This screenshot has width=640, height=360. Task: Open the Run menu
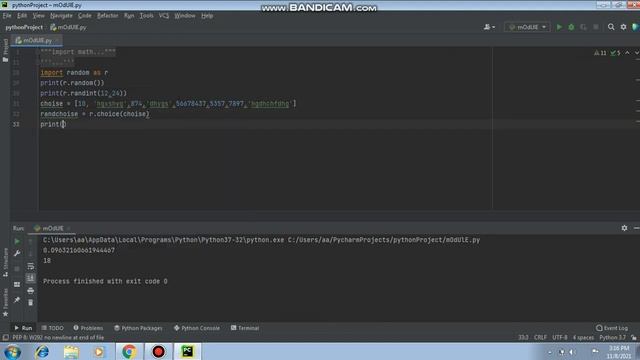click(129, 16)
